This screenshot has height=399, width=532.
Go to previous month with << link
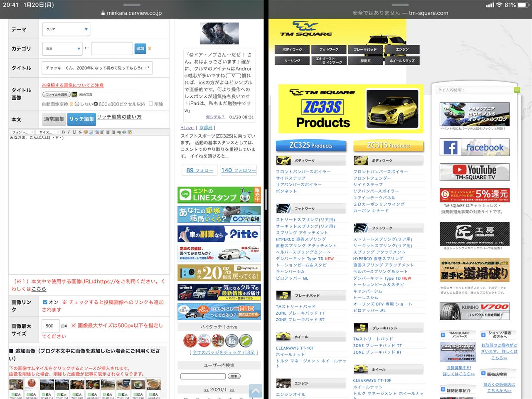click(206, 390)
